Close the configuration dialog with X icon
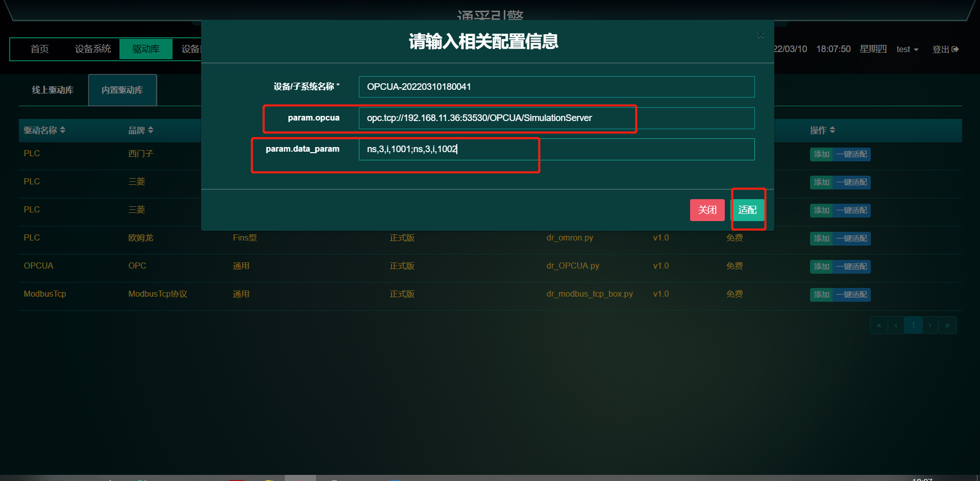This screenshot has width=980, height=481. pos(761,35)
